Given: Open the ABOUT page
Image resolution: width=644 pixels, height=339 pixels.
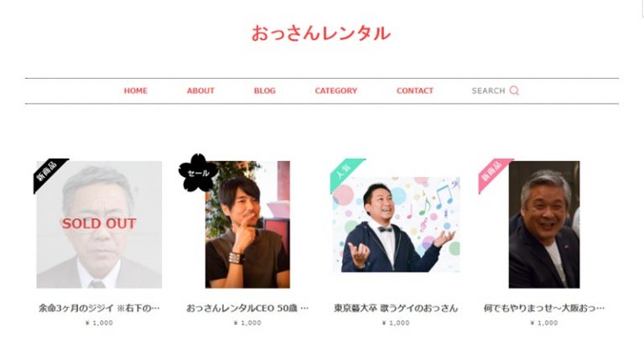Looking at the screenshot, I should pyautogui.click(x=200, y=91).
